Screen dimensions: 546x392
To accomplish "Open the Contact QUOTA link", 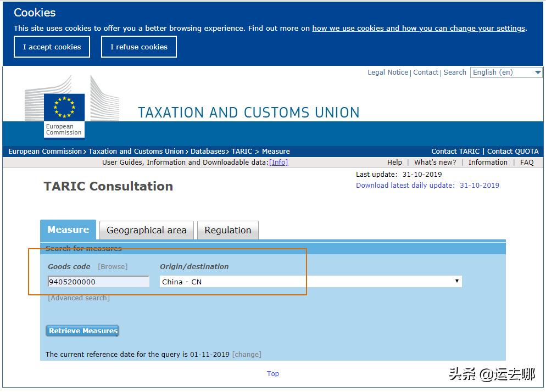I will 512,151.
